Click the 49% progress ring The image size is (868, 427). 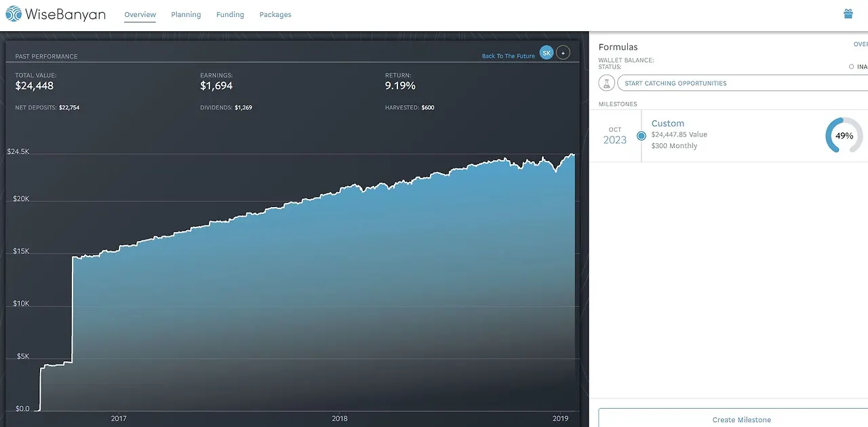(844, 136)
